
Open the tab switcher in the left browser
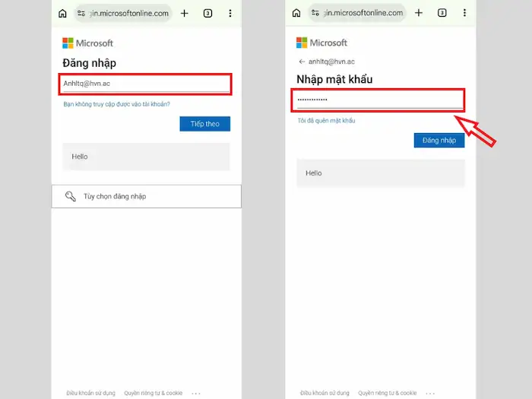(207, 14)
